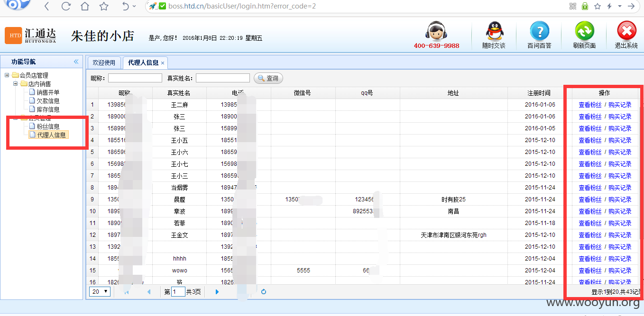
Task: Select the 代理人信息 tab
Action: pyautogui.click(x=143, y=63)
